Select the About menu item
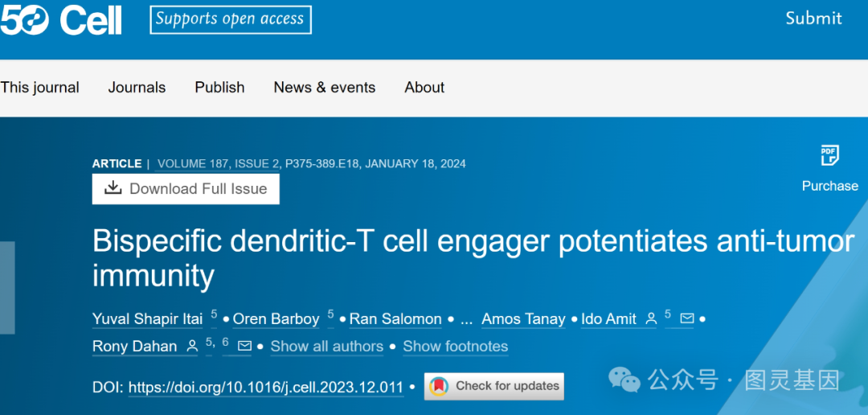This screenshot has height=415, width=868. (424, 88)
